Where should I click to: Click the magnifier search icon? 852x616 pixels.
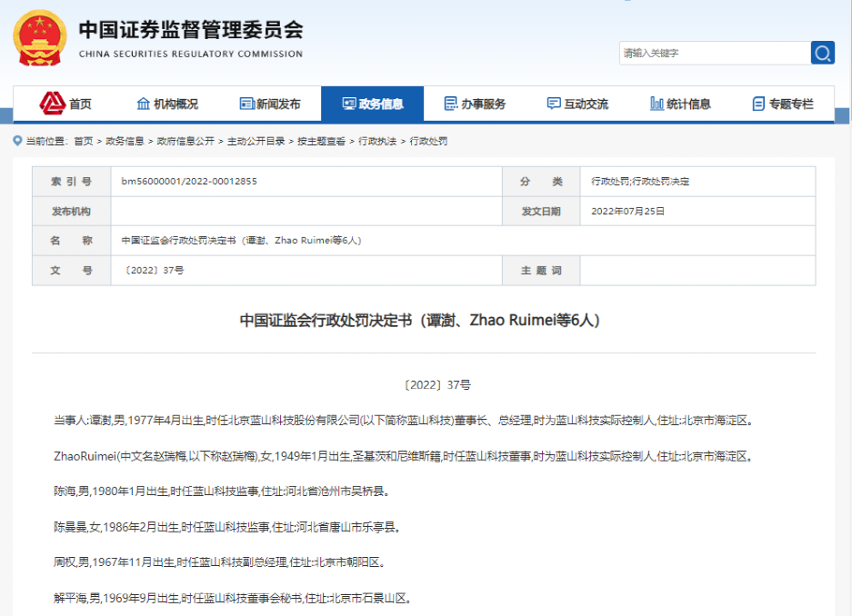[821, 53]
